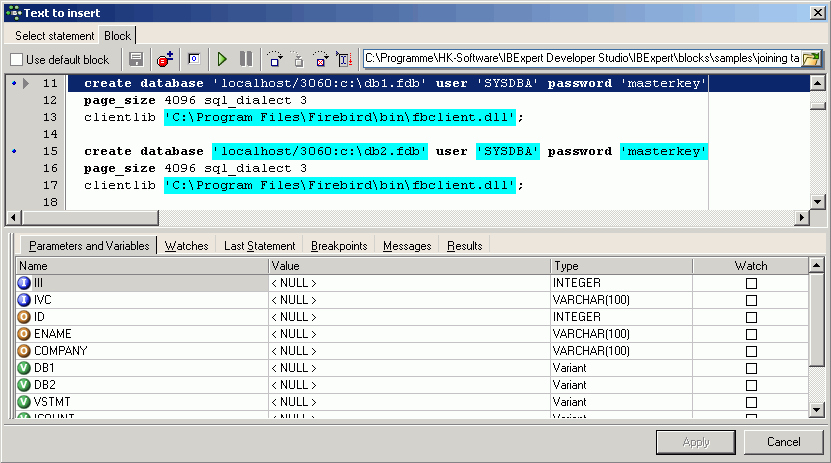Screen dimensions: 831x463
Task: Click the add breakpoint icon
Action: pos(165,60)
